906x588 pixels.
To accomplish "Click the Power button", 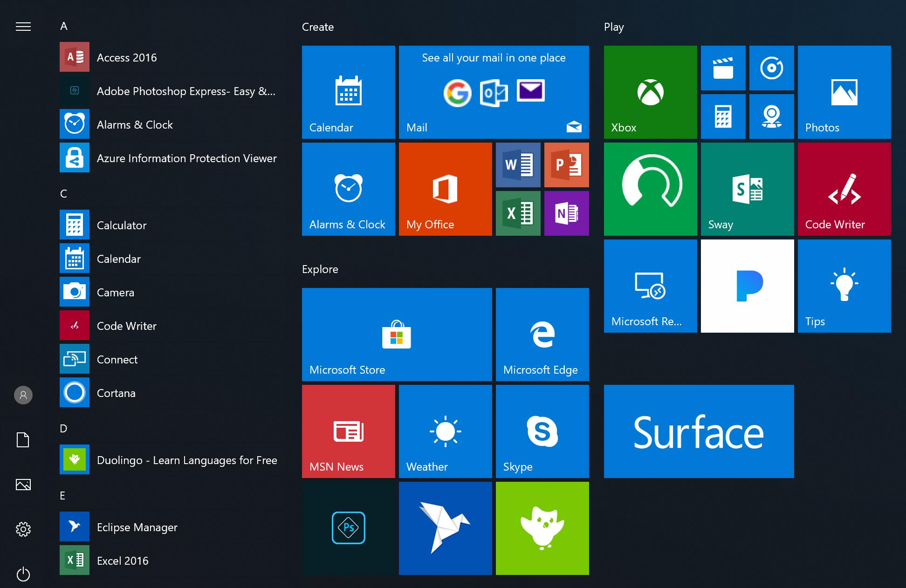I will (23, 574).
